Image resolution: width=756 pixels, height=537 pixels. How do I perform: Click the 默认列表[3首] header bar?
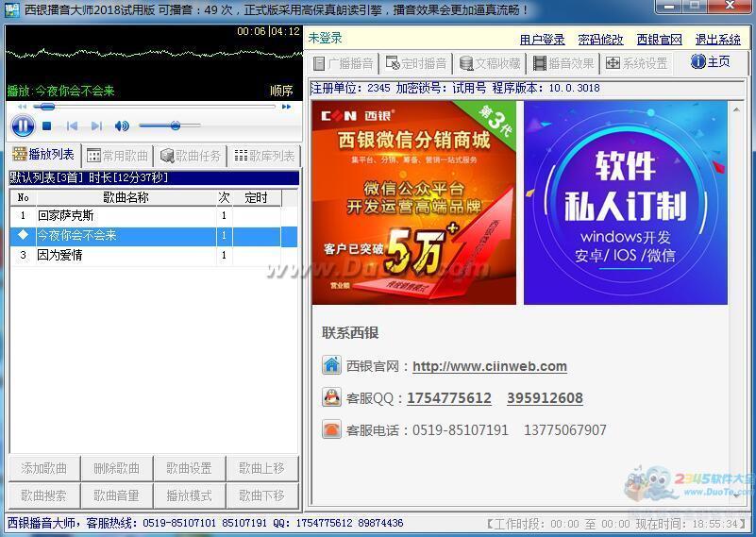154,177
